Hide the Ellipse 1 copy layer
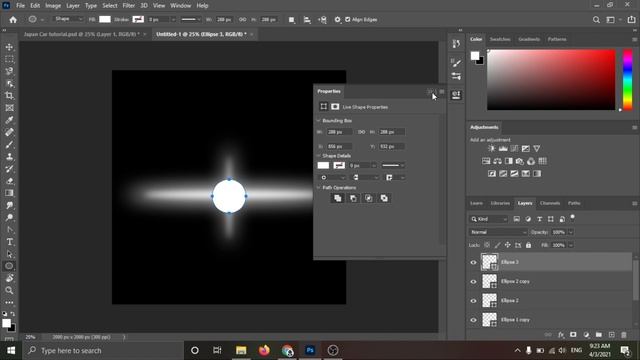640x360 pixels. 473,320
